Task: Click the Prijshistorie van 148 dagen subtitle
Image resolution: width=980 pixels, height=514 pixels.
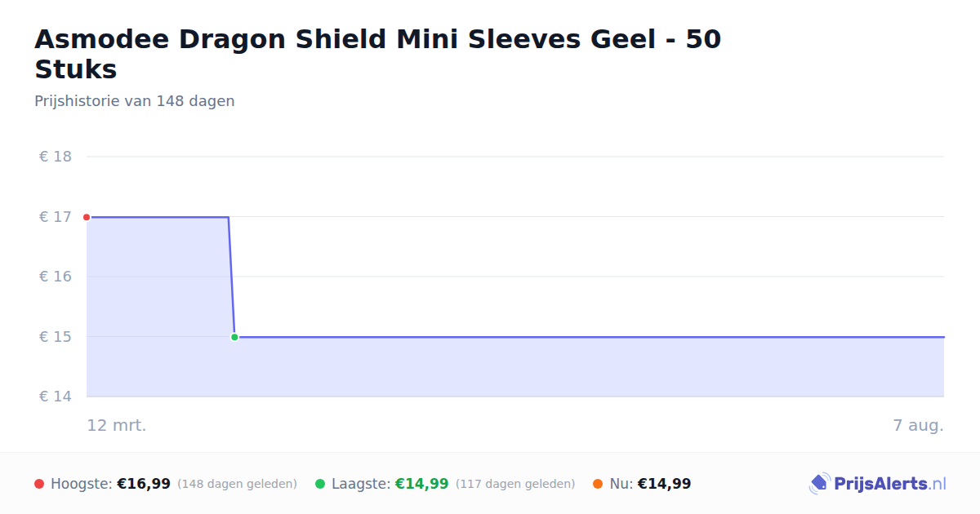Action: tap(135, 101)
